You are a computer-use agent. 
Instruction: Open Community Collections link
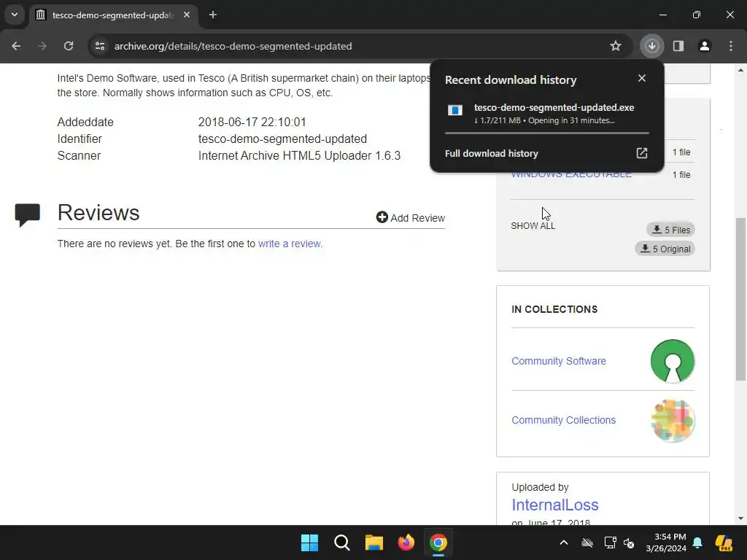coord(564,420)
